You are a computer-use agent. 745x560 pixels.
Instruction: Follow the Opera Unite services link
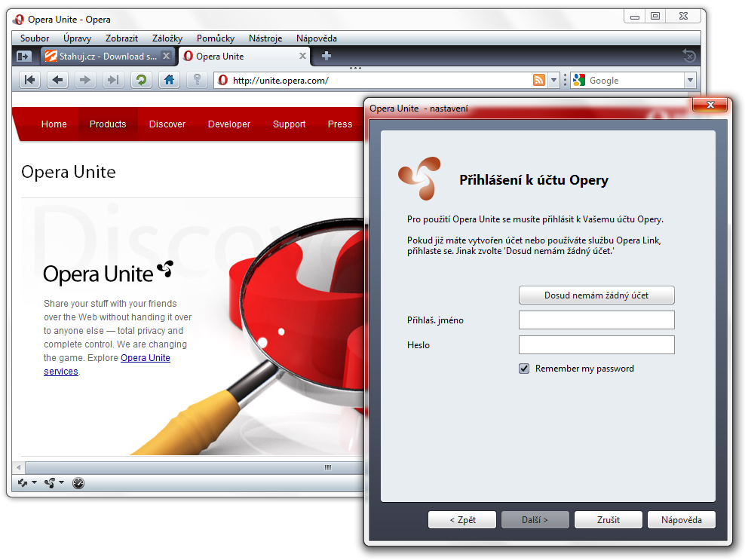145,358
